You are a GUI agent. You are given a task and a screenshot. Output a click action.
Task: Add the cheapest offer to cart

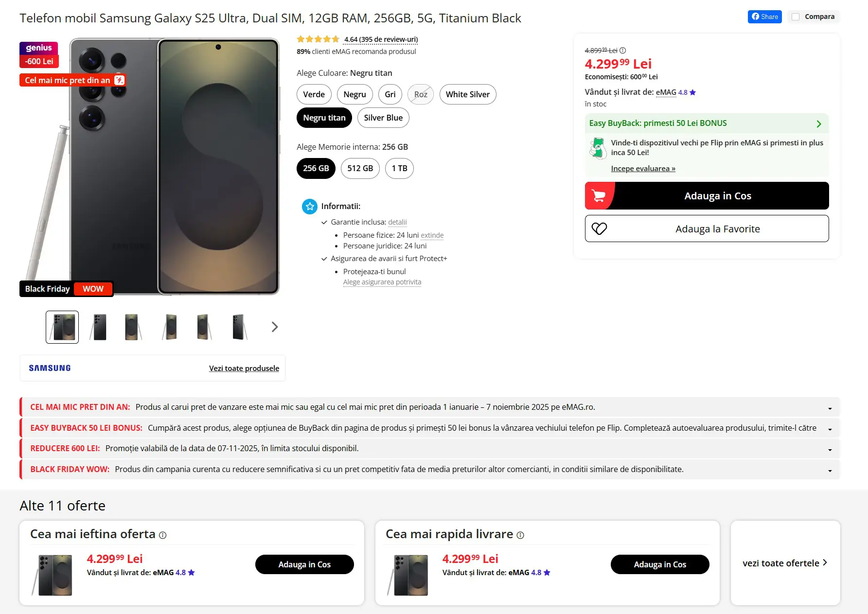pyautogui.click(x=304, y=564)
